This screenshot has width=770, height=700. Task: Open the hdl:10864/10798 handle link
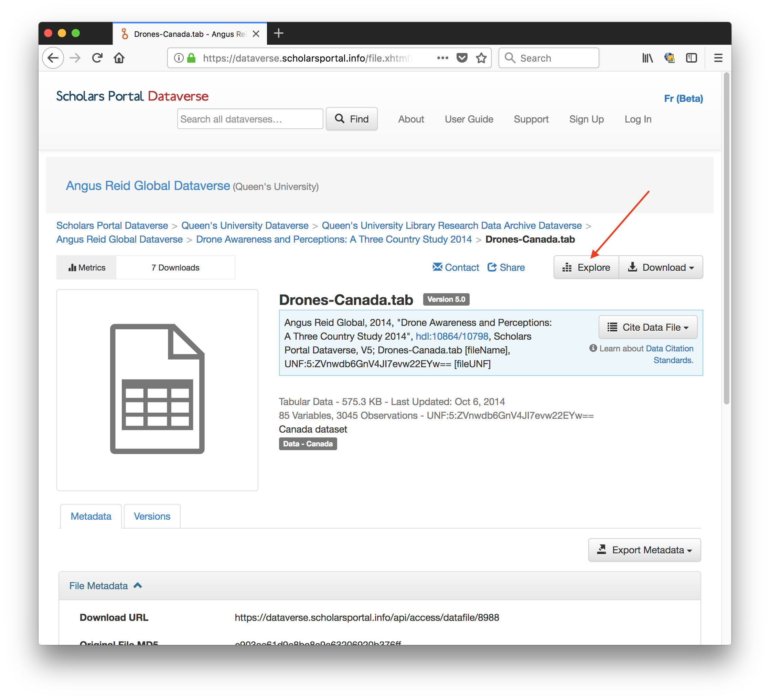pos(452,336)
